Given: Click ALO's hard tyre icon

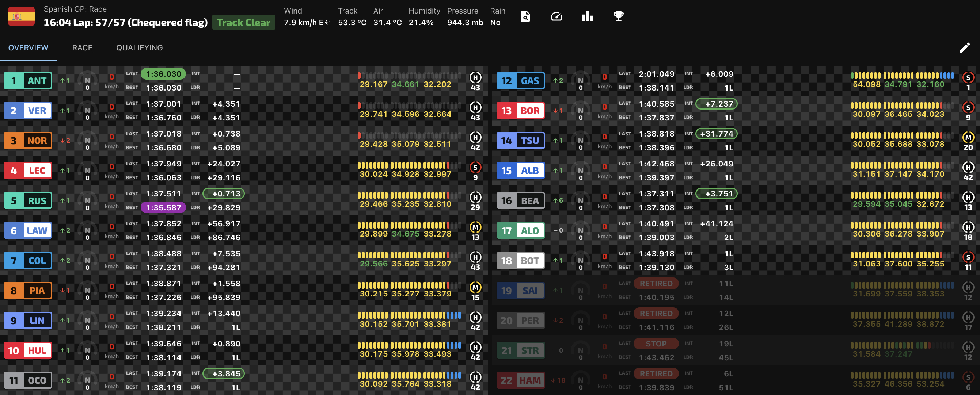Looking at the screenshot, I should coord(968,227).
